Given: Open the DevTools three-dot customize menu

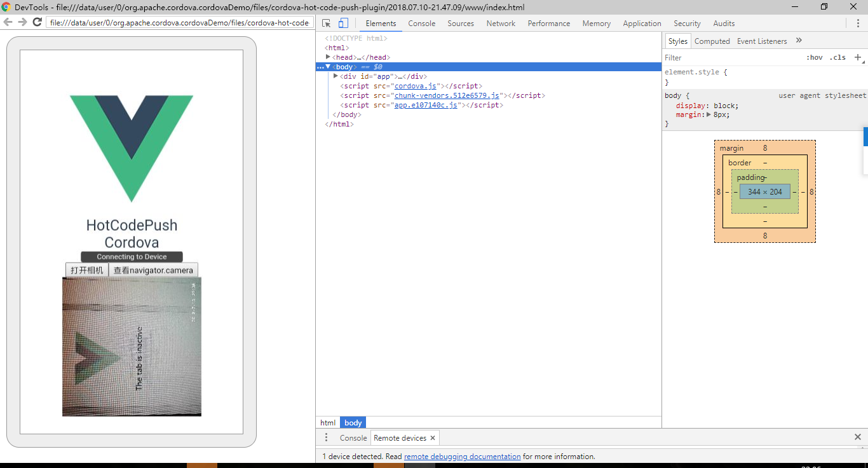Looking at the screenshot, I should coord(858,24).
